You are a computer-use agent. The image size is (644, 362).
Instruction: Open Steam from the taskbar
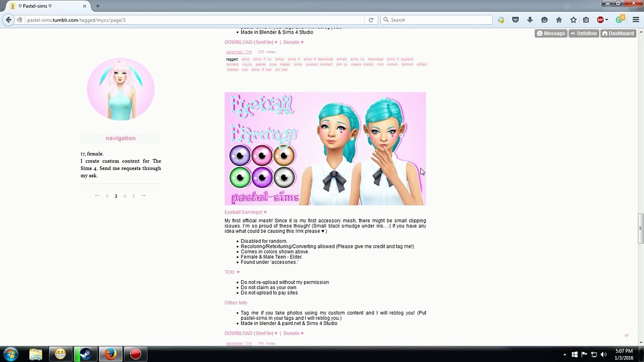pyautogui.click(x=85, y=354)
